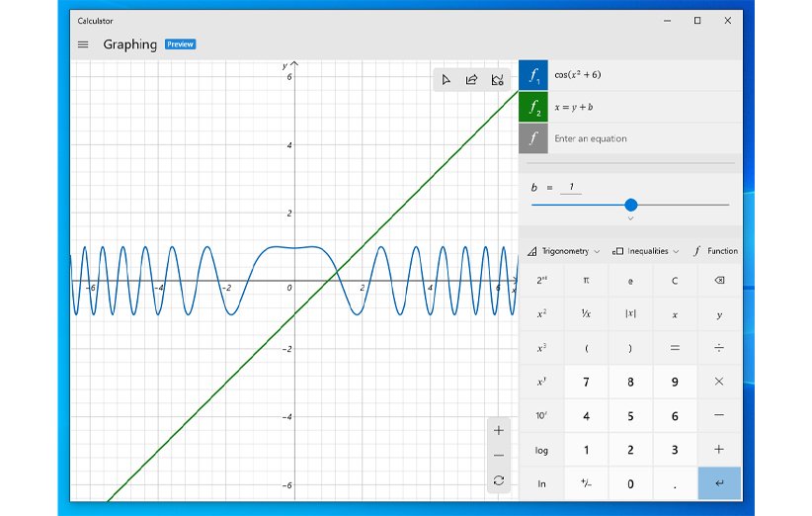Zoom out on the graph
Viewport: 812px width, 516px height.
499,455
